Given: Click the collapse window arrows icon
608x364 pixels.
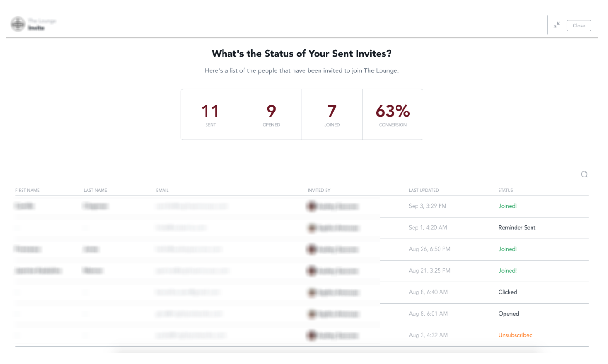Looking at the screenshot, I should click(x=557, y=25).
